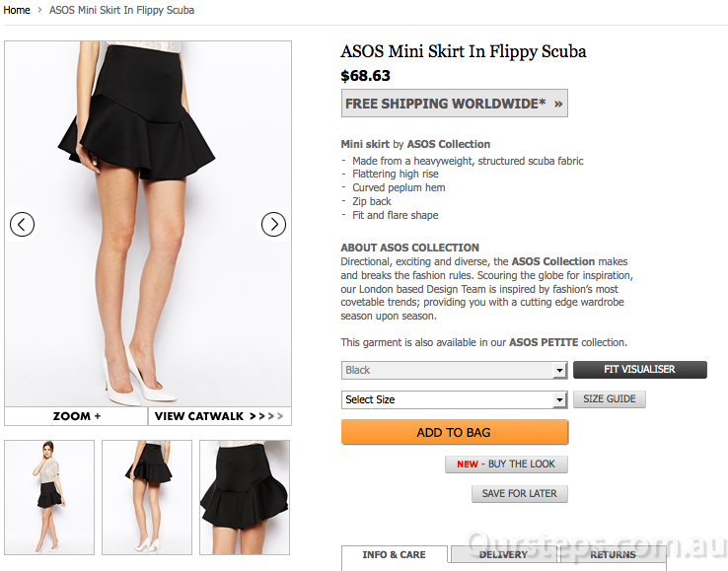This screenshot has width=728, height=571.
Task: Select second thumbnail showing skirt side view
Action: [x=147, y=497]
